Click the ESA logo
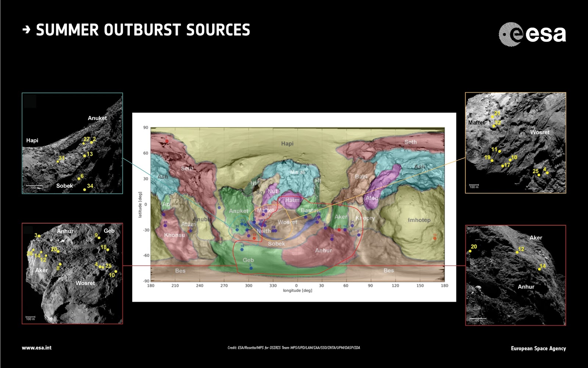The height and width of the screenshot is (368, 588). (x=532, y=34)
